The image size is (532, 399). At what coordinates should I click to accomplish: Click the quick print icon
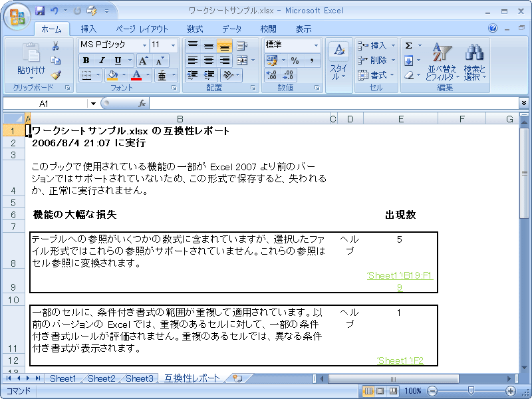tap(91, 11)
